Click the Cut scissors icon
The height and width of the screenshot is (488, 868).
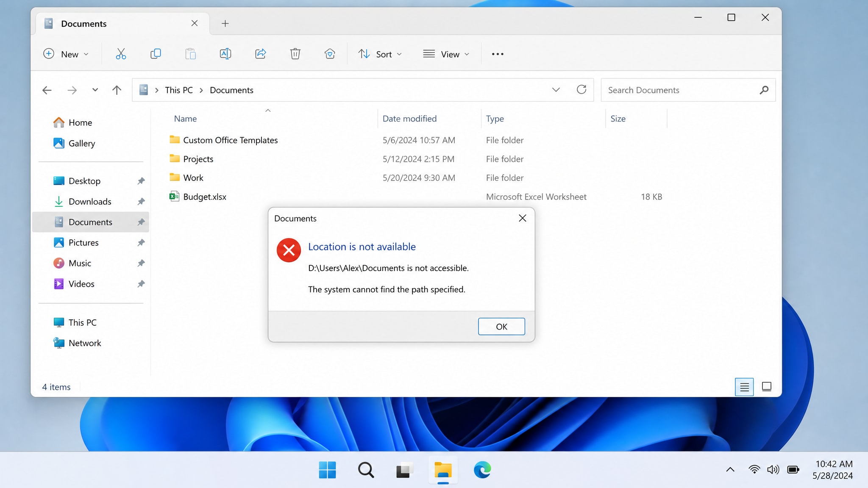coord(121,54)
